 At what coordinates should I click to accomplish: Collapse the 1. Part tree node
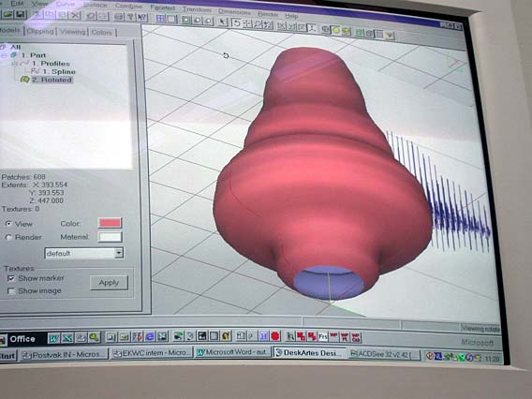5,55
